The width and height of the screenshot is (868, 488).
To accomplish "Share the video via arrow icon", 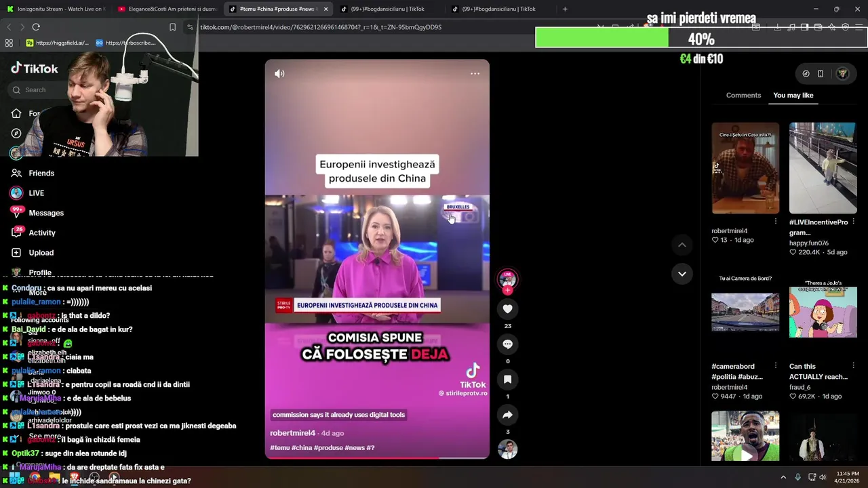I will pyautogui.click(x=507, y=415).
